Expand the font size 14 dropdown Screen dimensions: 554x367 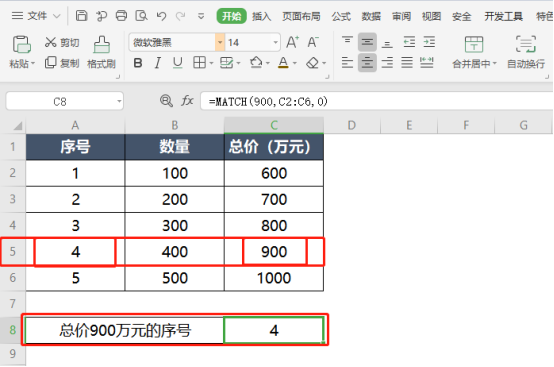(276, 42)
